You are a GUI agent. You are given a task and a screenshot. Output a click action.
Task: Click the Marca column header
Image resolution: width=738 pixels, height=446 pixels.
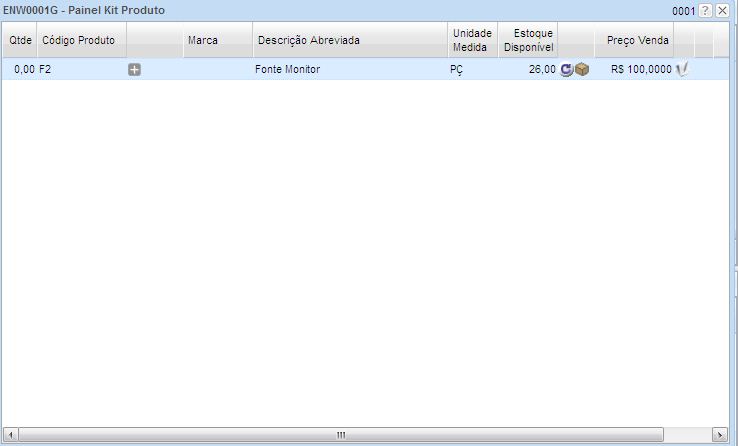click(x=217, y=40)
